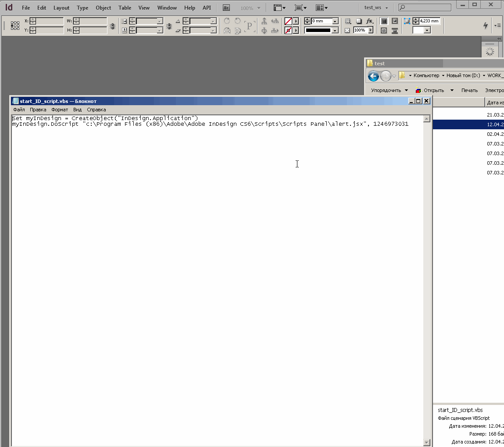The height and width of the screenshot is (447, 504).
Task: Click the Quick Apply lightning icon
Action: tap(486, 26)
